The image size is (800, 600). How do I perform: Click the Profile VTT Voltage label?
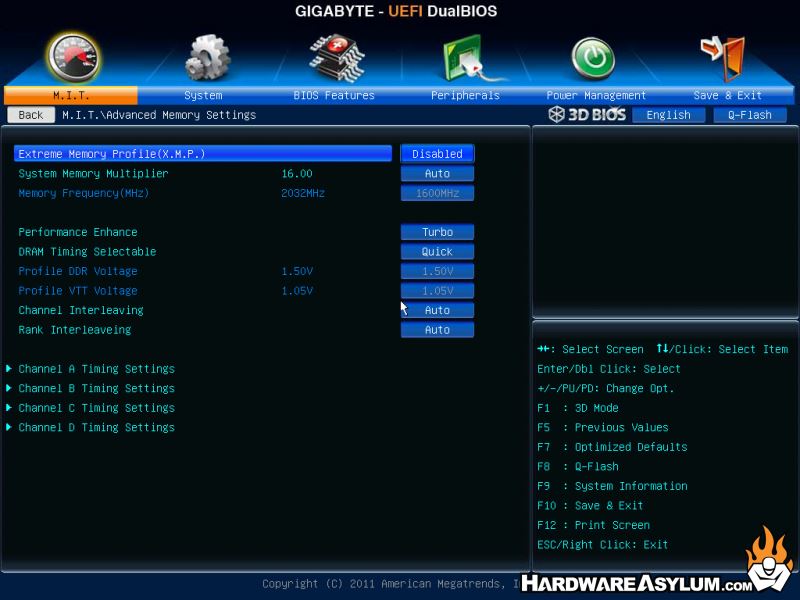[x=78, y=291]
